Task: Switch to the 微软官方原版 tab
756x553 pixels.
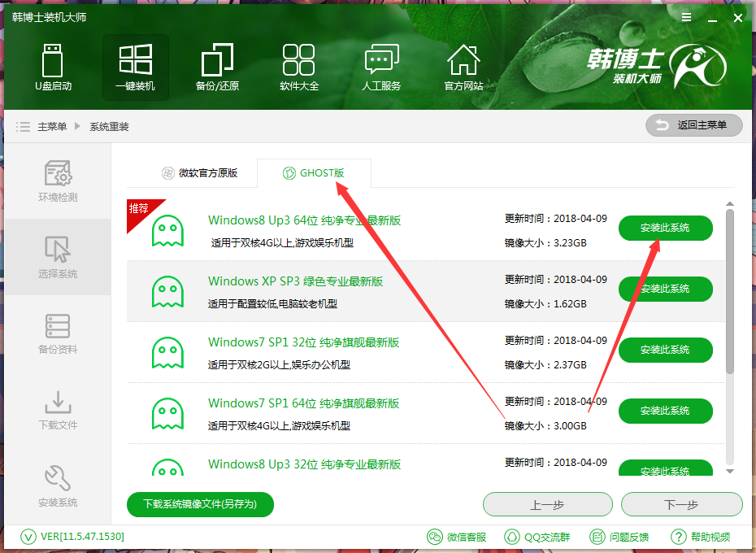Action: pos(200,172)
